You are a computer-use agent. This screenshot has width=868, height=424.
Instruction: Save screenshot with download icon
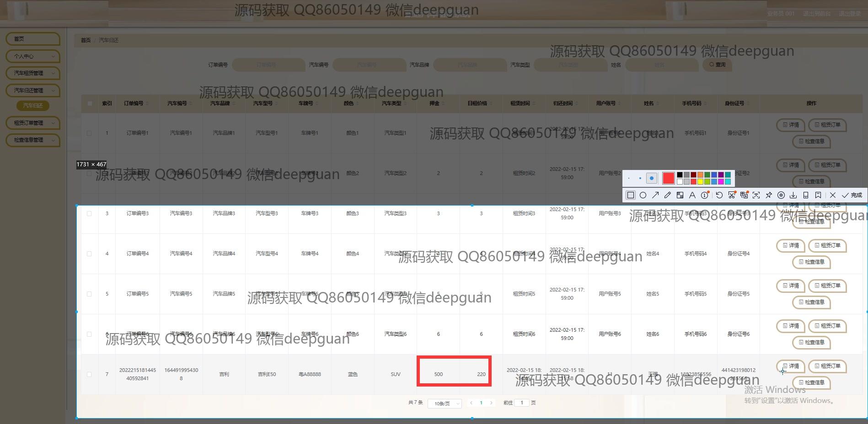pos(793,195)
